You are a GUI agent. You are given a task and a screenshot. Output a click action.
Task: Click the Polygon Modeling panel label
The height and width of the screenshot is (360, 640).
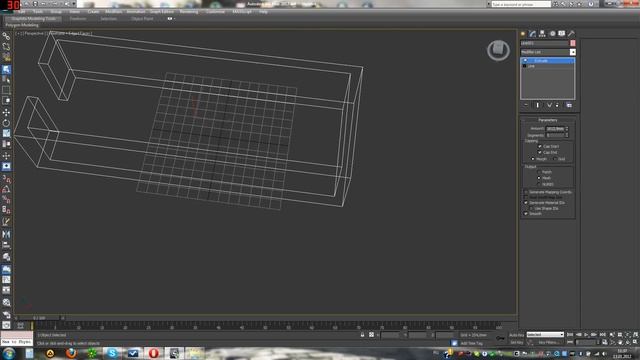click(22, 25)
